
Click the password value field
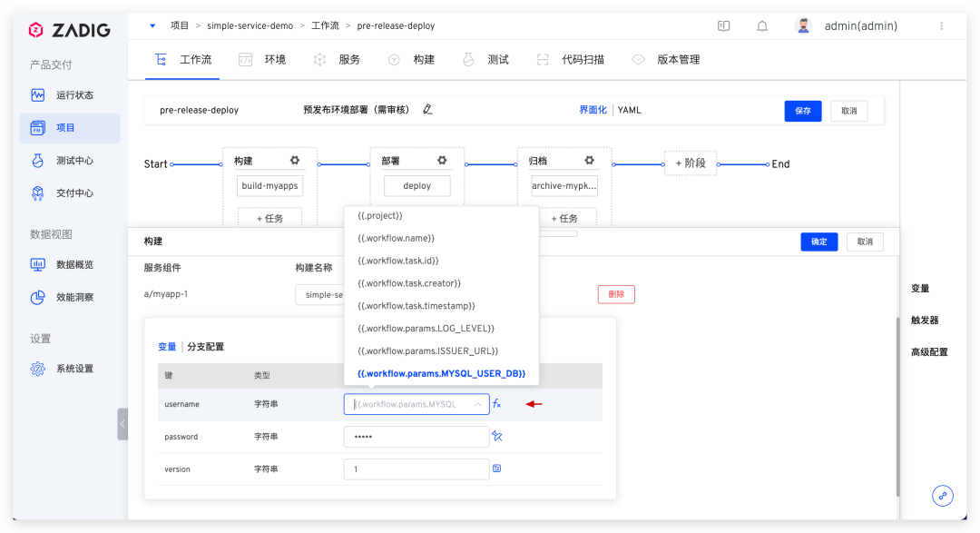click(x=416, y=437)
